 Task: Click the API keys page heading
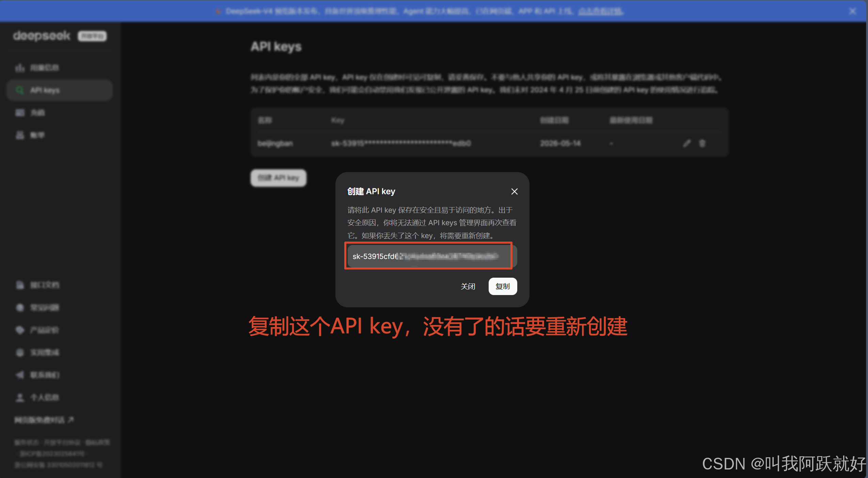(x=276, y=47)
